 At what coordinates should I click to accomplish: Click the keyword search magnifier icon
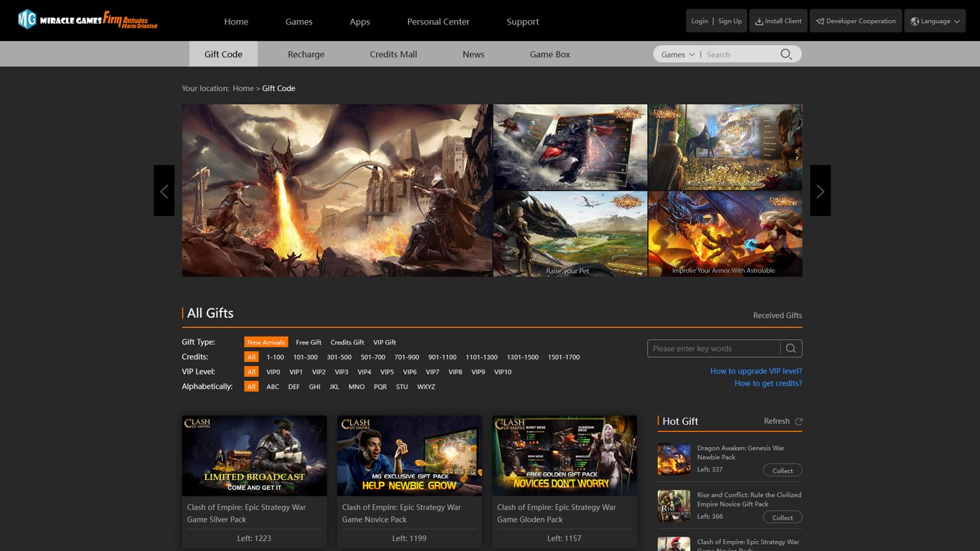pos(791,349)
